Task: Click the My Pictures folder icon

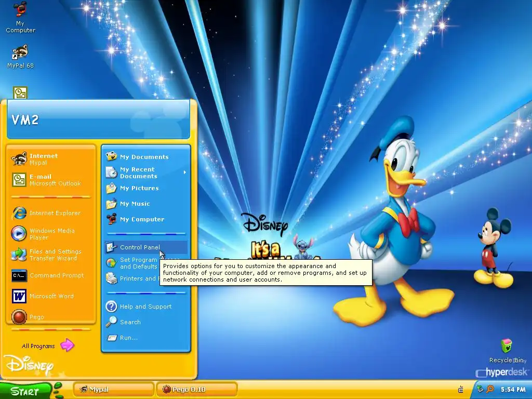Action: pos(111,188)
